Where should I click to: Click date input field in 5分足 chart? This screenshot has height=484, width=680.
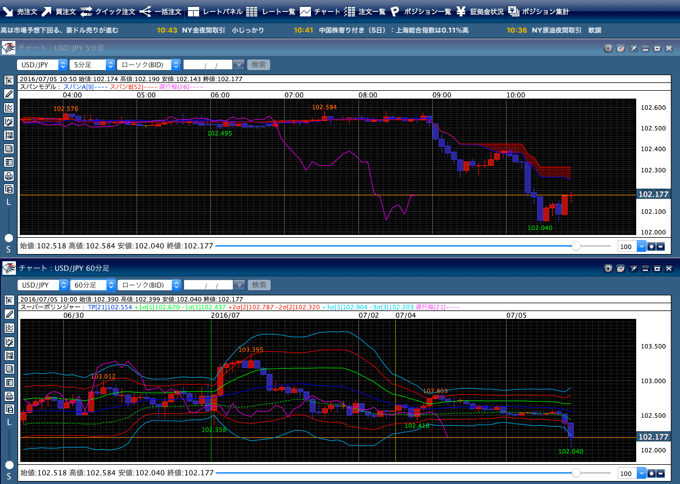tap(208, 65)
